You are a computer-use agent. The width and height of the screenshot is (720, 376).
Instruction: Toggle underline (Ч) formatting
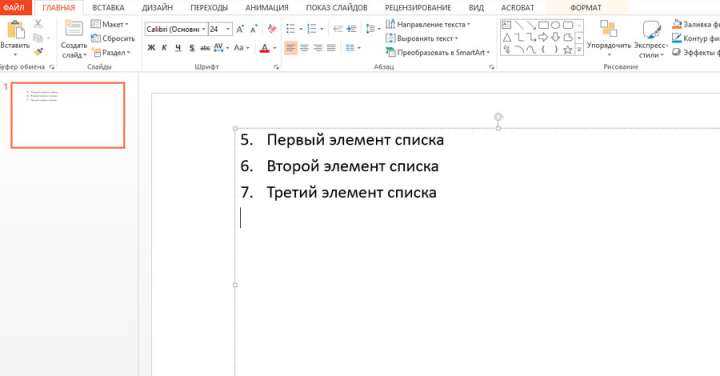[x=178, y=48]
